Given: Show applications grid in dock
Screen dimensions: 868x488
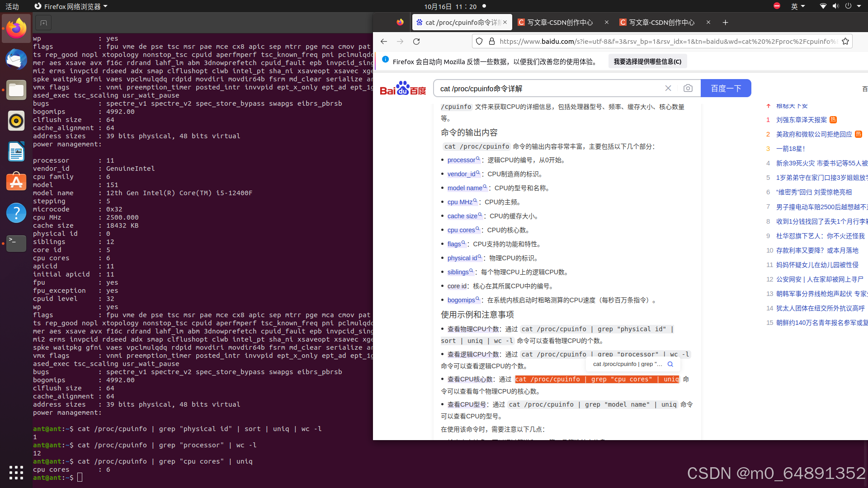Looking at the screenshot, I should 16,473.
